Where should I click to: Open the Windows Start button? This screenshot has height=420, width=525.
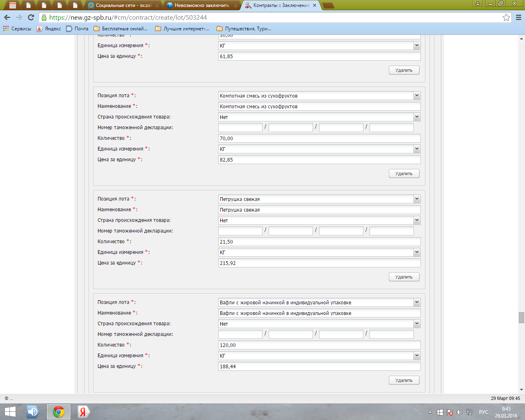[10, 412]
